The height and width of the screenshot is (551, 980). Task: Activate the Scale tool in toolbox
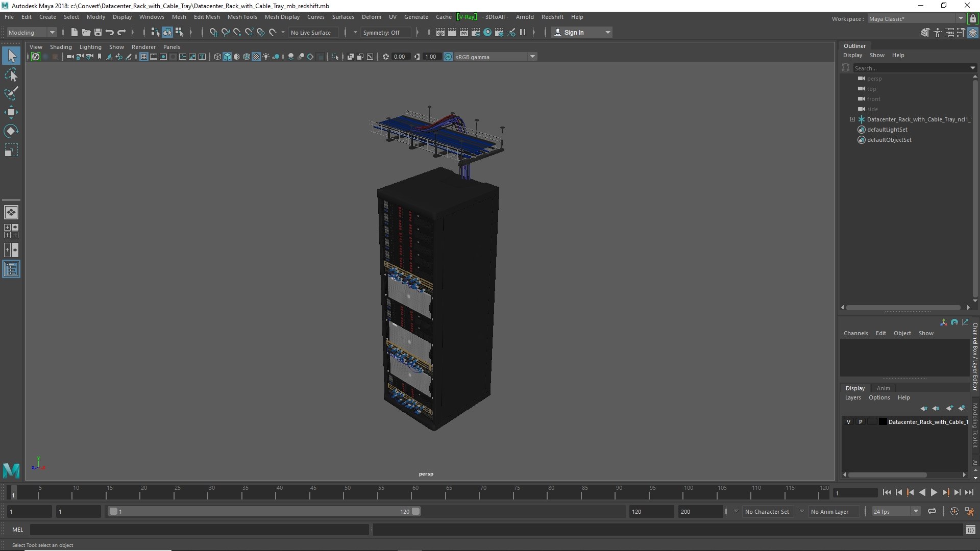pyautogui.click(x=11, y=150)
